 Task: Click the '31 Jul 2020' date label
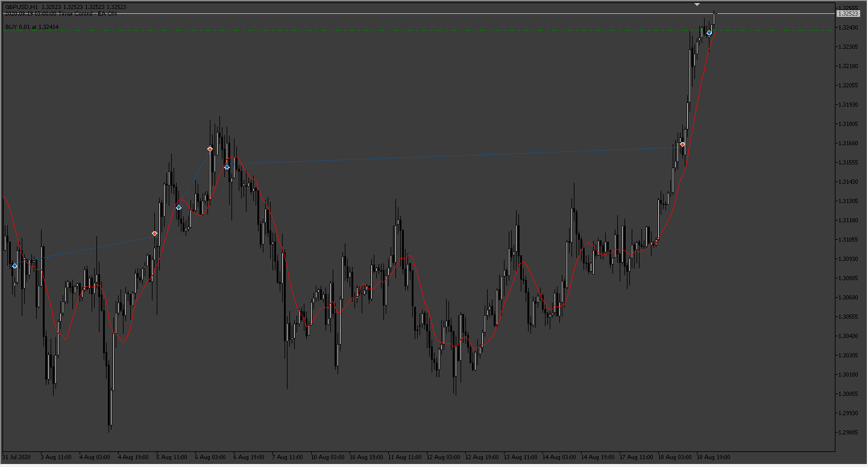[16, 457]
